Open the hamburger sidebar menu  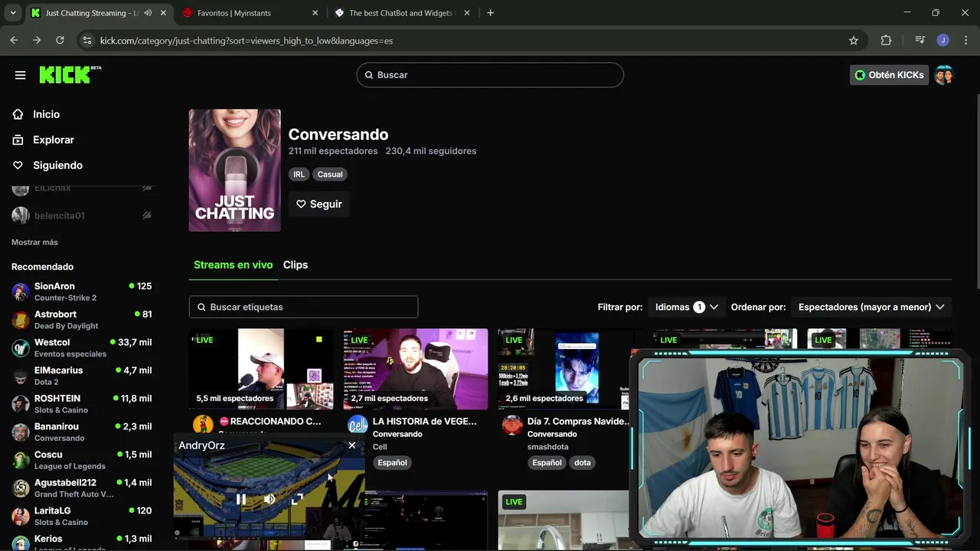20,75
